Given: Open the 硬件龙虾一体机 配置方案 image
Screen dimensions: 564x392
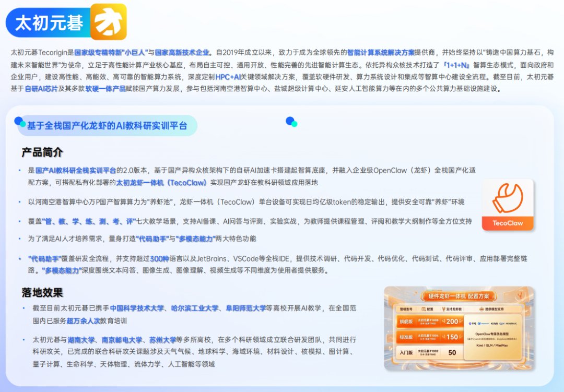Looking at the screenshot, I should pyautogui.click(x=460, y=328).
